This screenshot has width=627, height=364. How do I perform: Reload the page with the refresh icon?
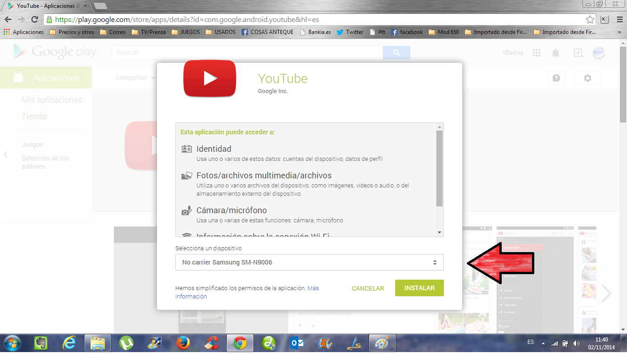[x=34, y=20]
